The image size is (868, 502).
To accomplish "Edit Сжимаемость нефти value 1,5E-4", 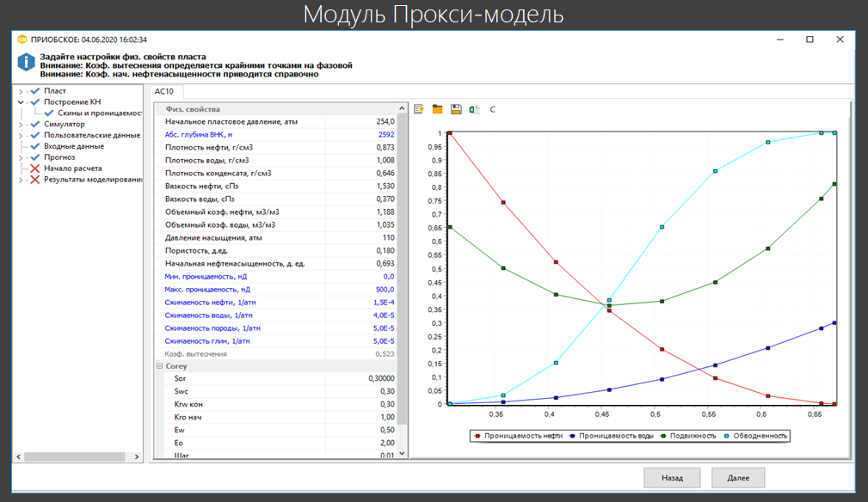I will click(361, 303).
